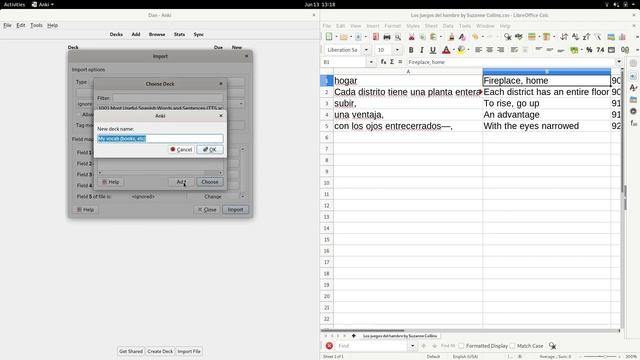Click Get Shared button in Anki
The width and height of the screenshot is (640, 360).
click(x=131, y=351)
